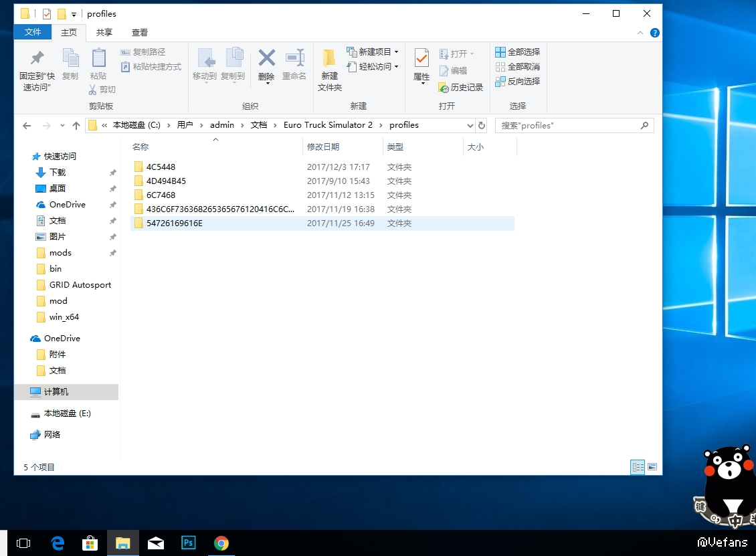Switch to the View (查看) ribbon tab

point(140,32)
